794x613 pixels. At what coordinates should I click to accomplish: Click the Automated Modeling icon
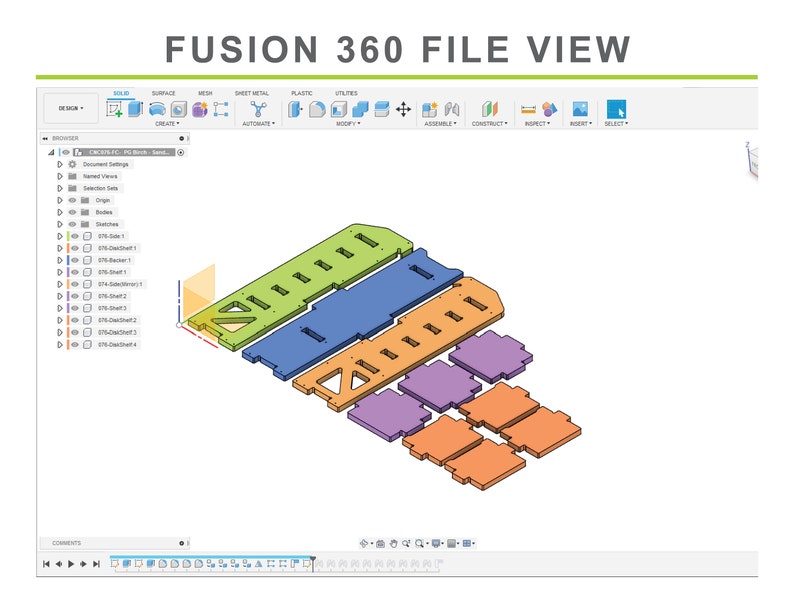258,109
